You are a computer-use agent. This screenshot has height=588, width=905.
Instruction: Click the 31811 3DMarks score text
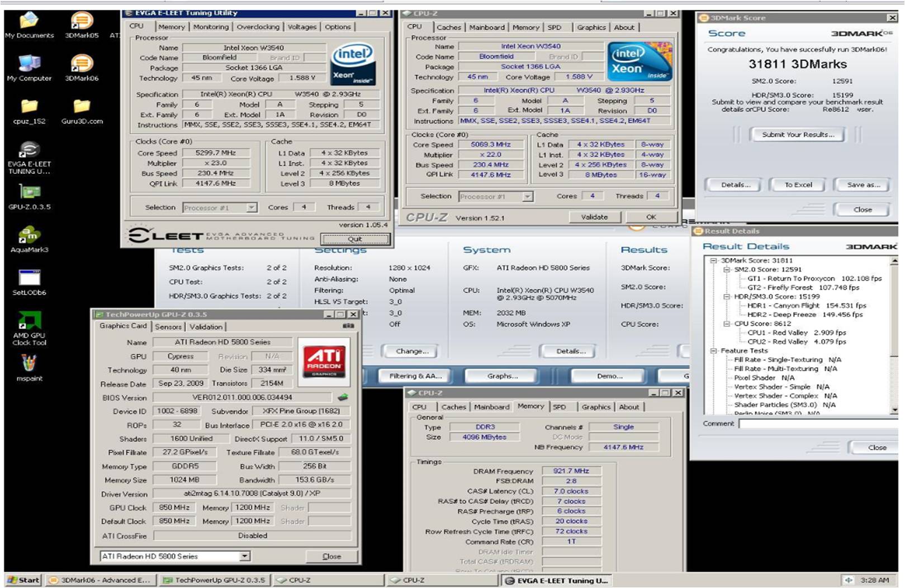tap(798, 64)
